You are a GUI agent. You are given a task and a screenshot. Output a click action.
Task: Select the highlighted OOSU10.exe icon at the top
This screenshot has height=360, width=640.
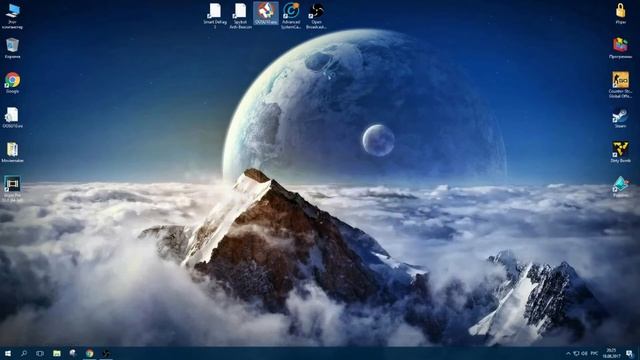266,13
